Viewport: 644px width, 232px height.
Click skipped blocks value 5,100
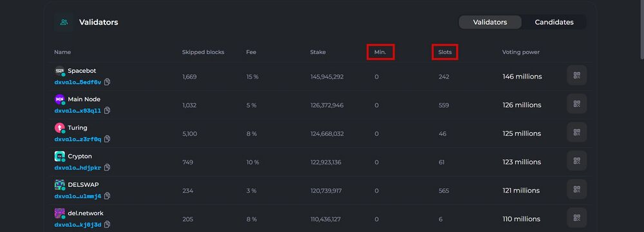tap(189, 133)
